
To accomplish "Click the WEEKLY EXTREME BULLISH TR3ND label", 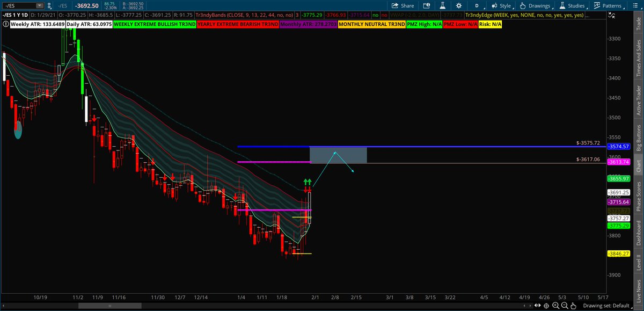I will 155,25.
